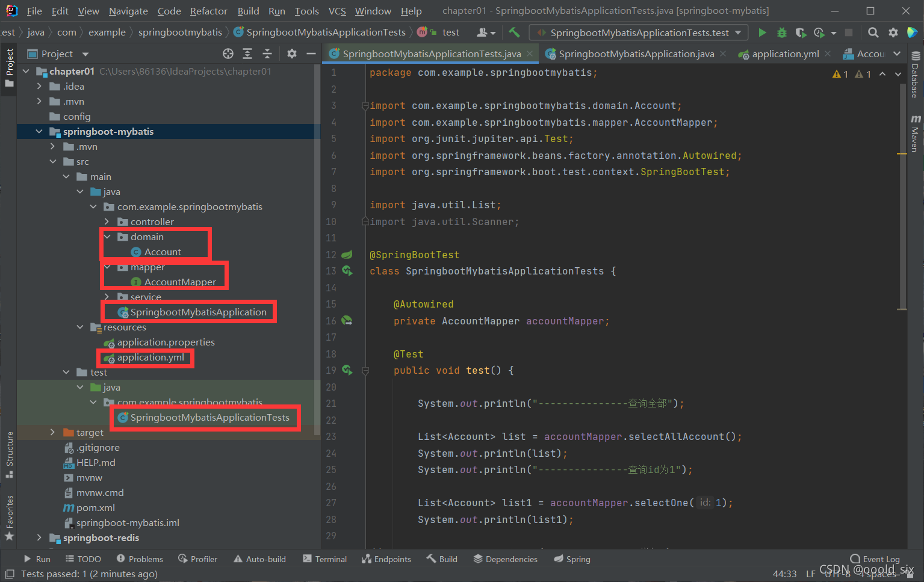This screenshot has width=924, height=582.
Task: Start debugging with the bug icon
Action: (781, 33)
